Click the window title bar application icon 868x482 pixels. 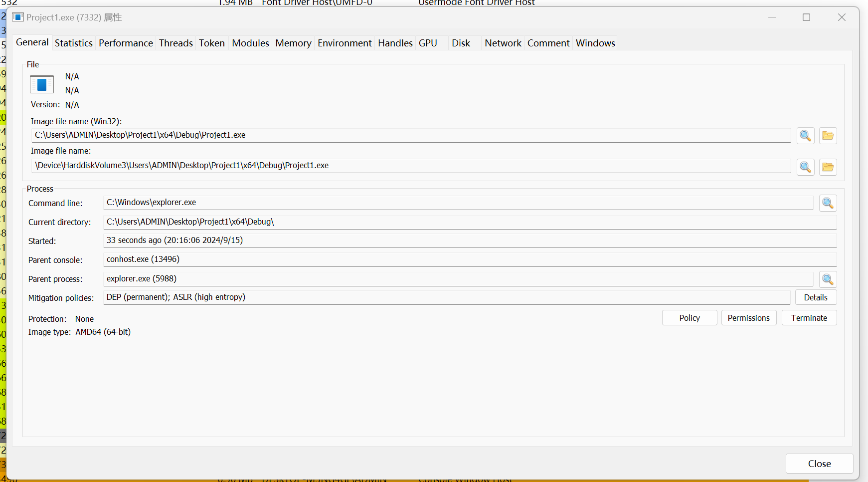coord(18,17)
